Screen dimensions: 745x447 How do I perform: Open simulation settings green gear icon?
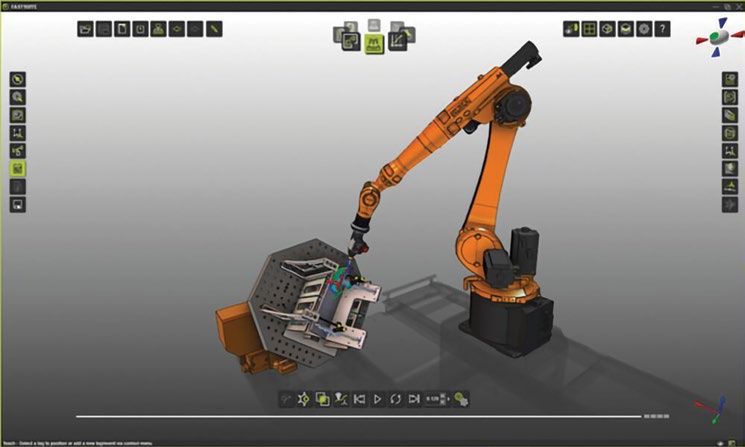[x=460, y=399]
